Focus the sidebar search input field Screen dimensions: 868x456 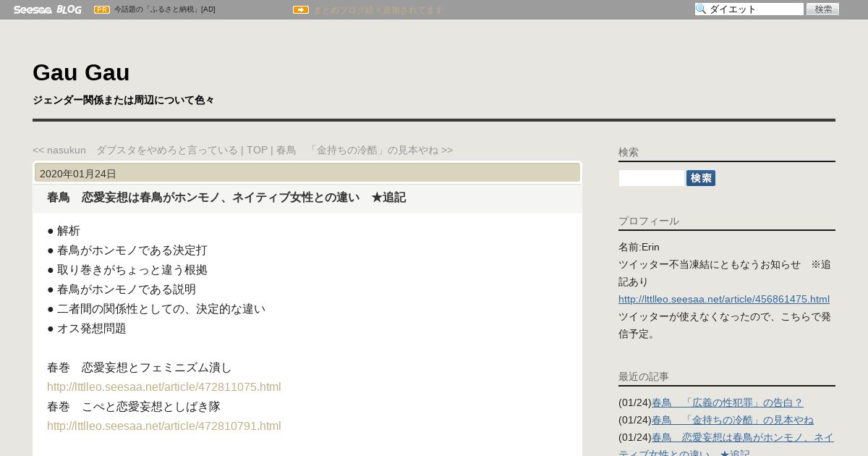(x=651, y=178)
